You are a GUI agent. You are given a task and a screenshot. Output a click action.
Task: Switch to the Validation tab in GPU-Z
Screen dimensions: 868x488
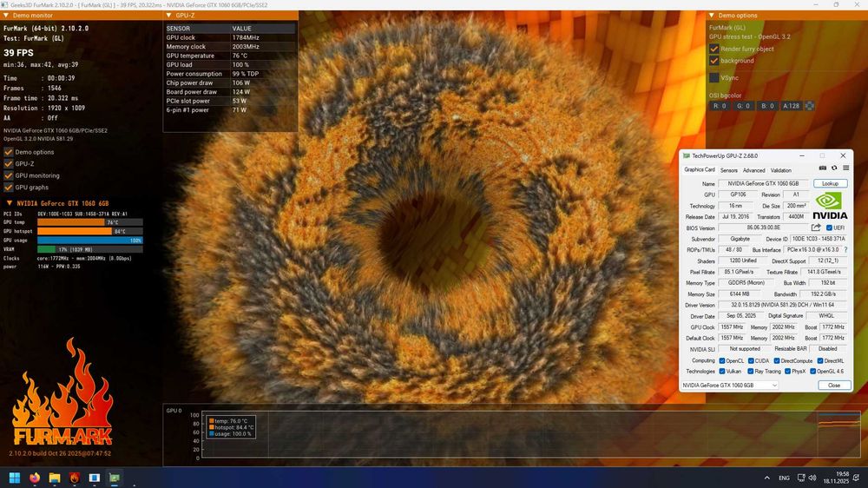coord(780,170)
